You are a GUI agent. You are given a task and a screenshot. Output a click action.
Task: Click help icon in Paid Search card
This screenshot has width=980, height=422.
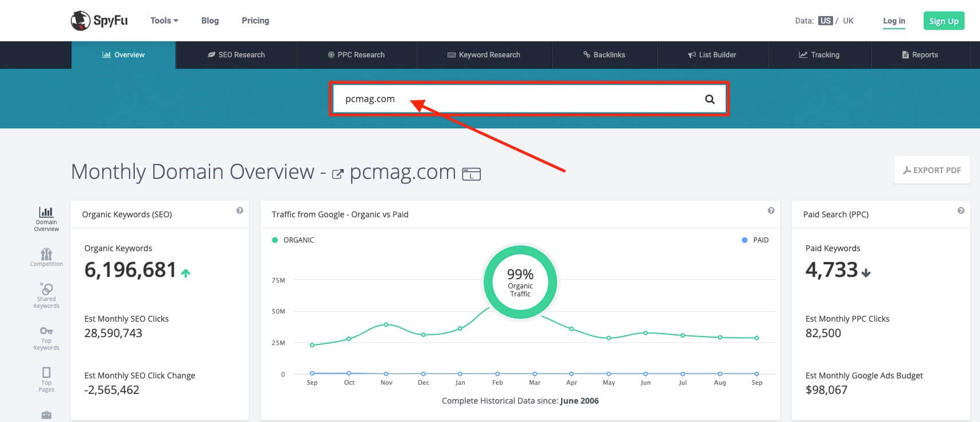(960, 210)
